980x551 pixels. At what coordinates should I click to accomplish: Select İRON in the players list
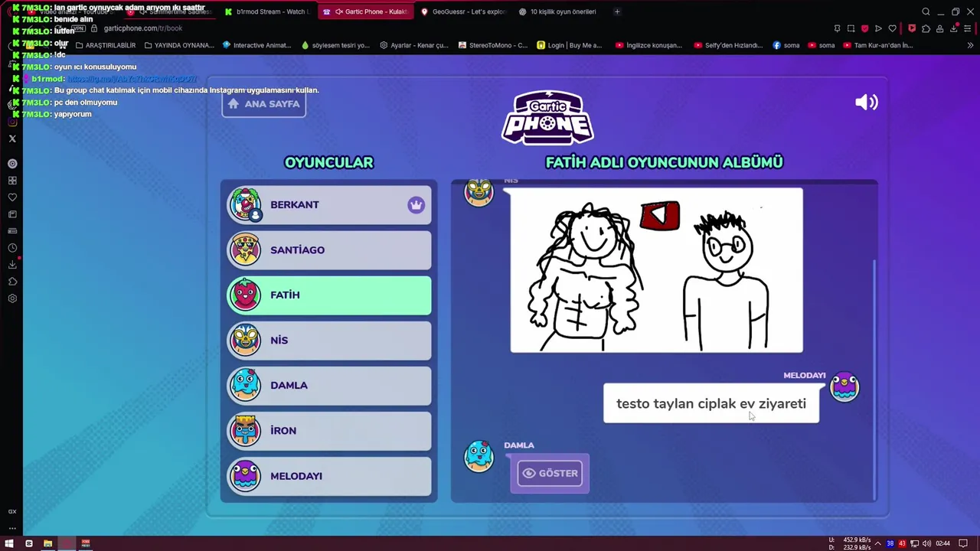click(329, 430)
